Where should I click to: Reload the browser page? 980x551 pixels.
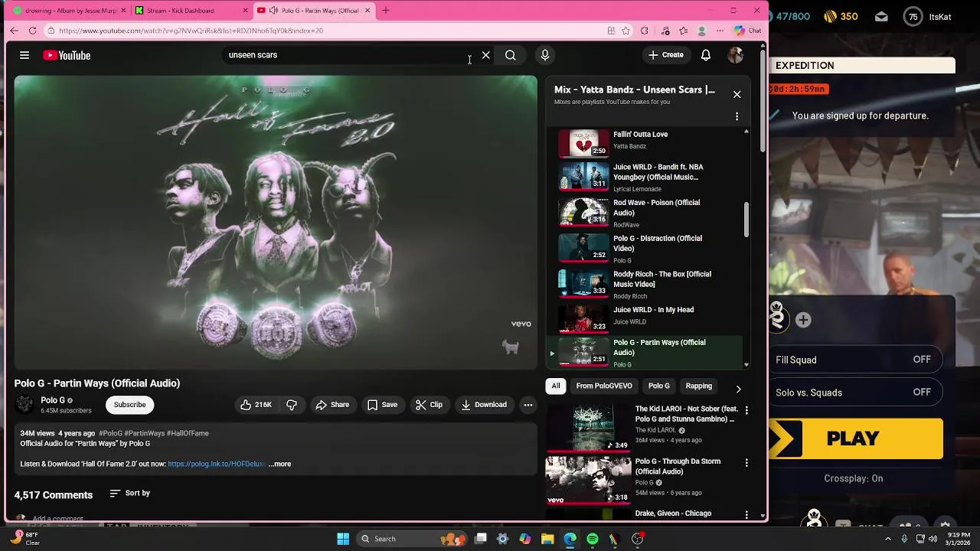[x=32, y=31]
